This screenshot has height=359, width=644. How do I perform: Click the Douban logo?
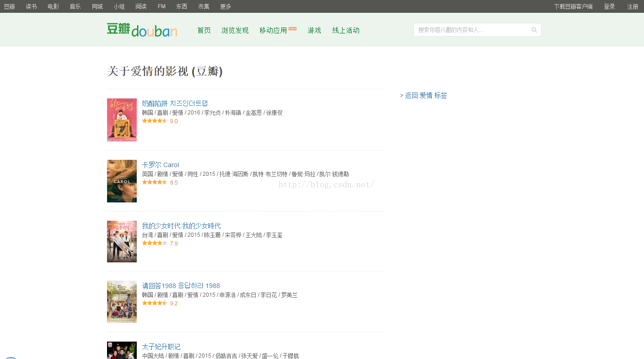142,30
